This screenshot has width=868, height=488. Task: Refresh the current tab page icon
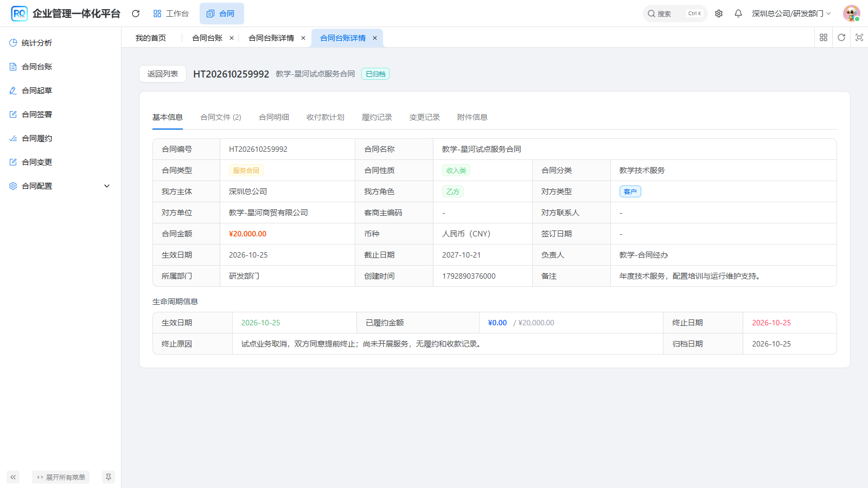pyautogui.click(x=841, y=37)
